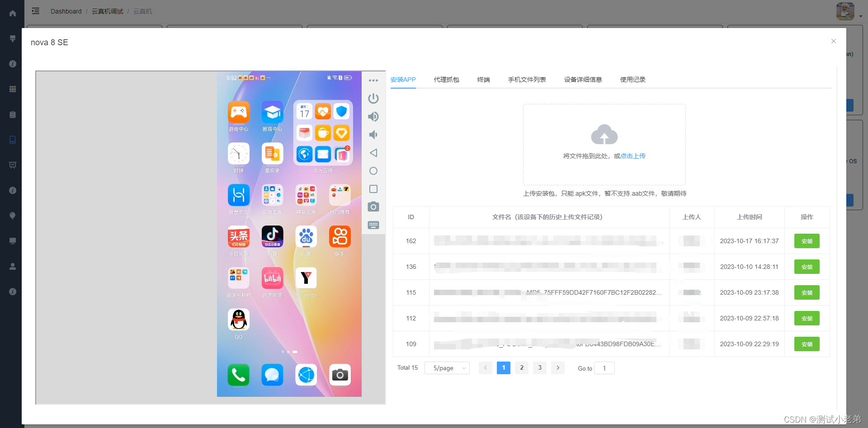The width and height of the screenshot is (868, 428).
Task: Tap the browser globe dock icon
Action: 306,375
